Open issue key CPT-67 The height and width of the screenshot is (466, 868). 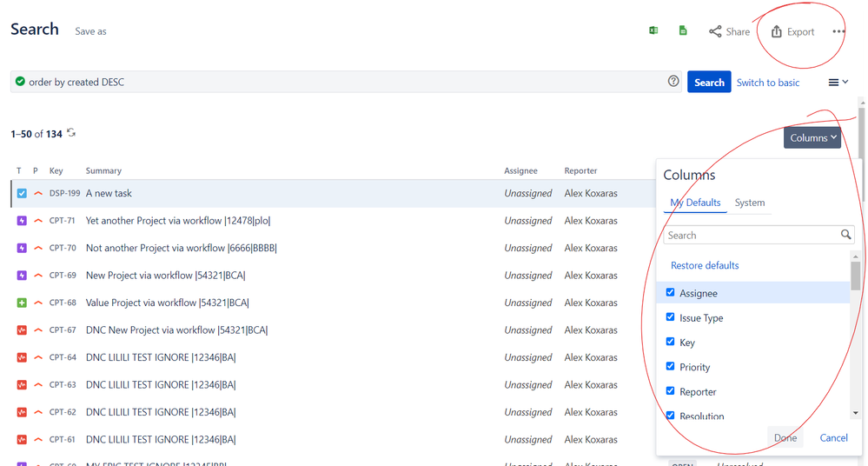click(63, 330)
